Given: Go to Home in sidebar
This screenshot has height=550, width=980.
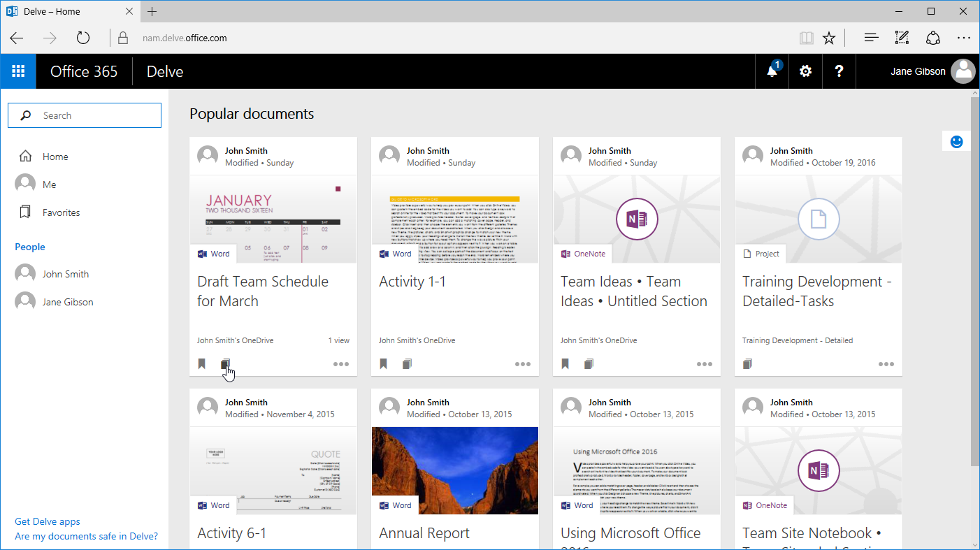Looking at the screenshot, I should point(55,157).
